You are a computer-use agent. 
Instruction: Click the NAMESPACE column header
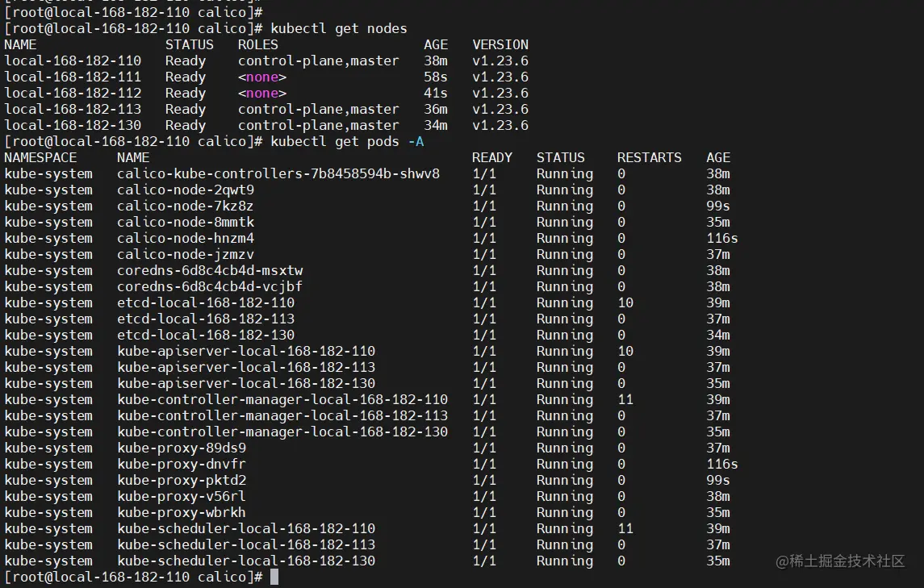40,157
